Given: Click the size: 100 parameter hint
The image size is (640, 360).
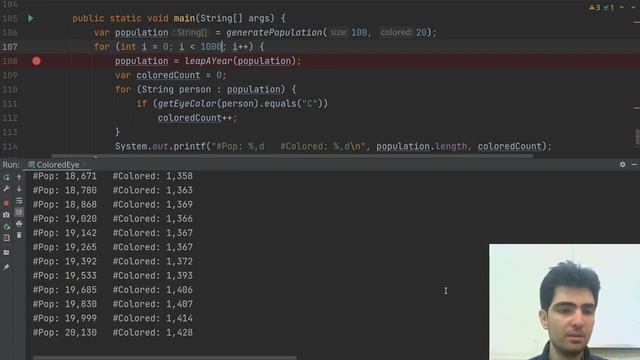Looking at the screenshot, I should pos(349,33).
